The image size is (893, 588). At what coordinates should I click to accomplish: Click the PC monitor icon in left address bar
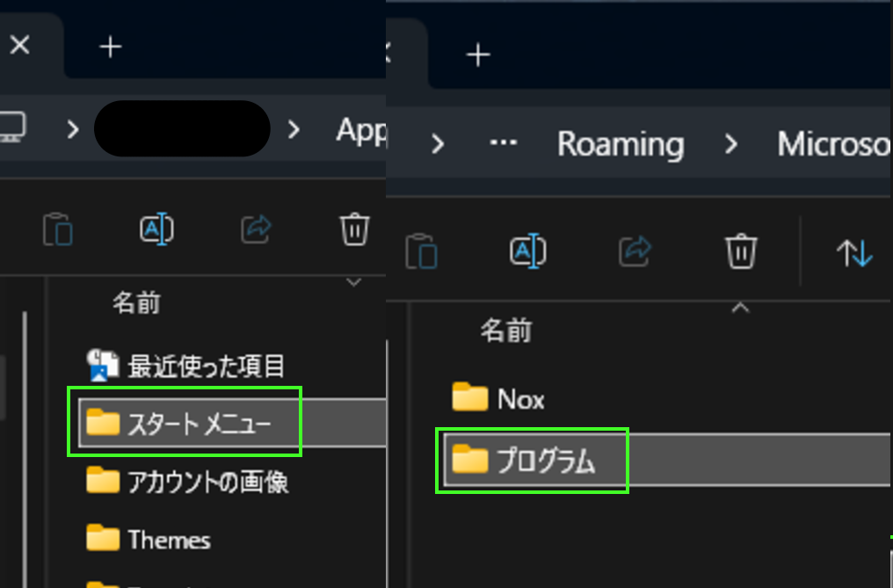(12, 127)
